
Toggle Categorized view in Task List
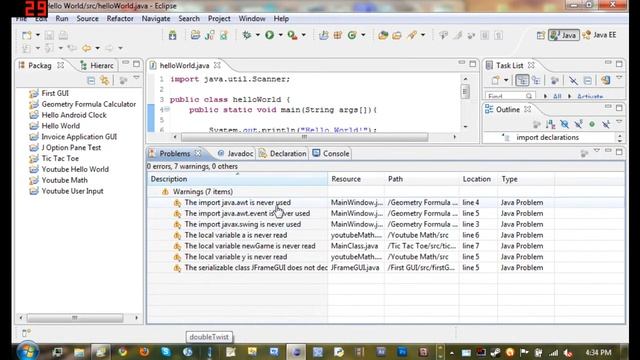tap(522, 80)
